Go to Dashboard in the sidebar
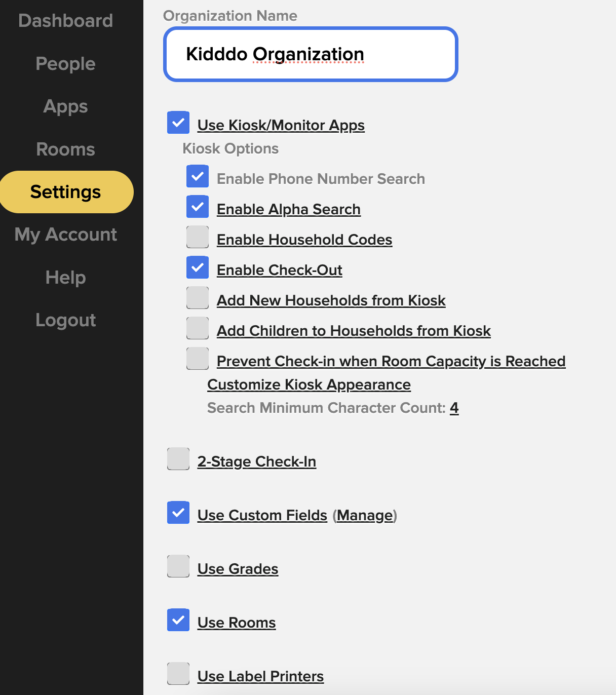616x695 pixels. point(65,21)
